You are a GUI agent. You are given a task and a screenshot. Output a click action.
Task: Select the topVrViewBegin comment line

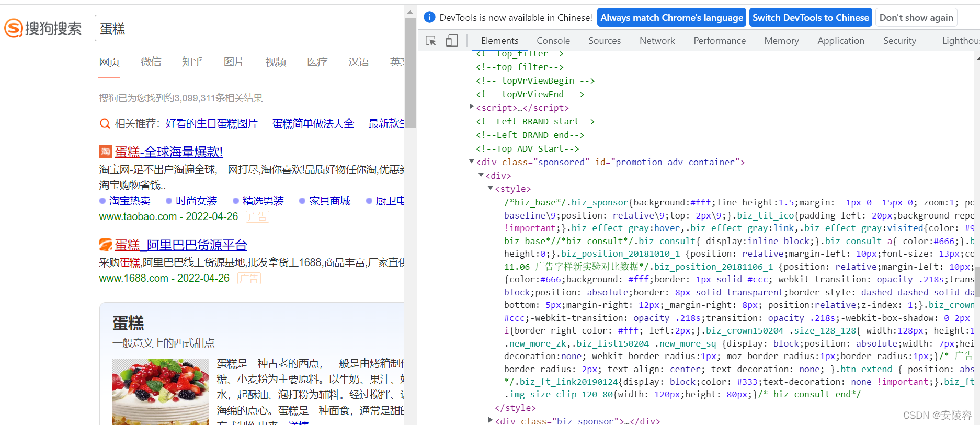pos(535,81)
